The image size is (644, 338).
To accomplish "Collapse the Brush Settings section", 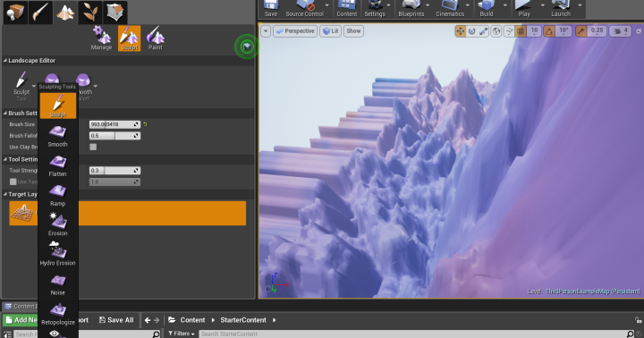I will click(5, 113).
